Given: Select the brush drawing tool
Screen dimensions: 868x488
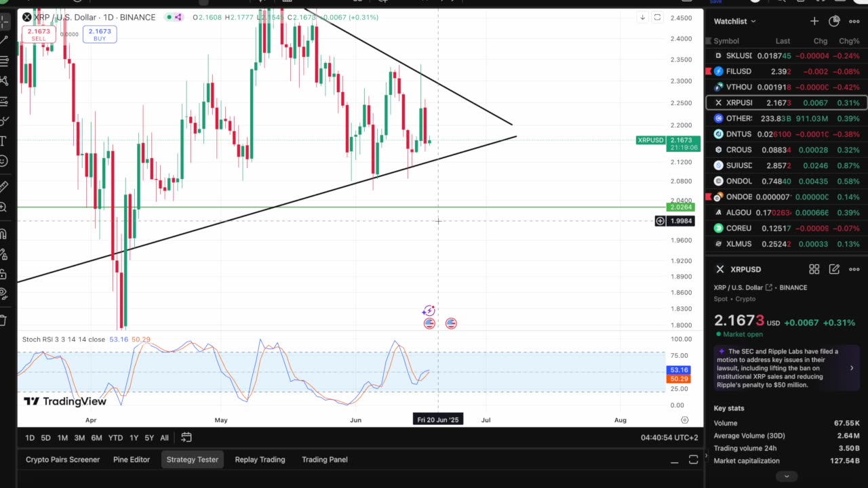Looking at the screenshot, I should coord(3,121).
